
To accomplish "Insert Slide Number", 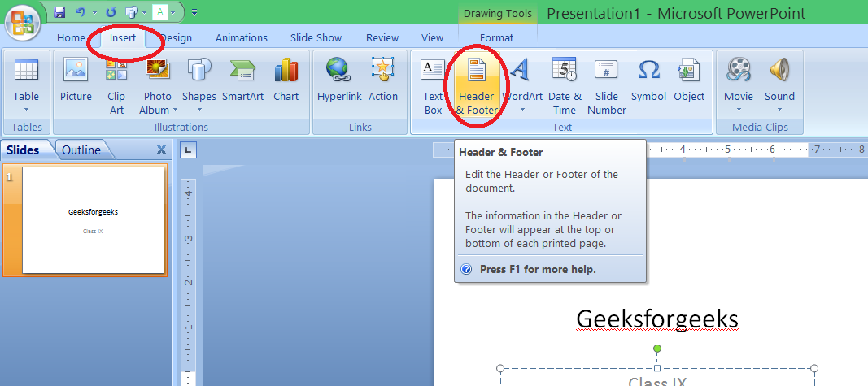I will pos(607,85).
